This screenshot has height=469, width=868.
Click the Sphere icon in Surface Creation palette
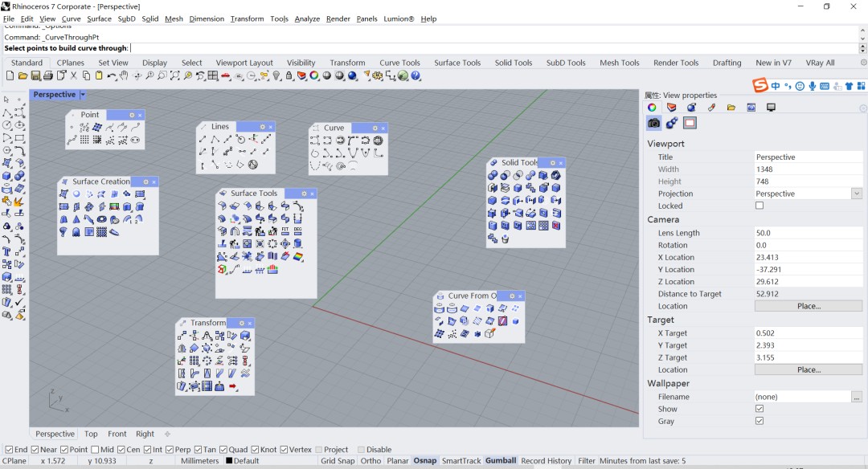pos(76,194)
